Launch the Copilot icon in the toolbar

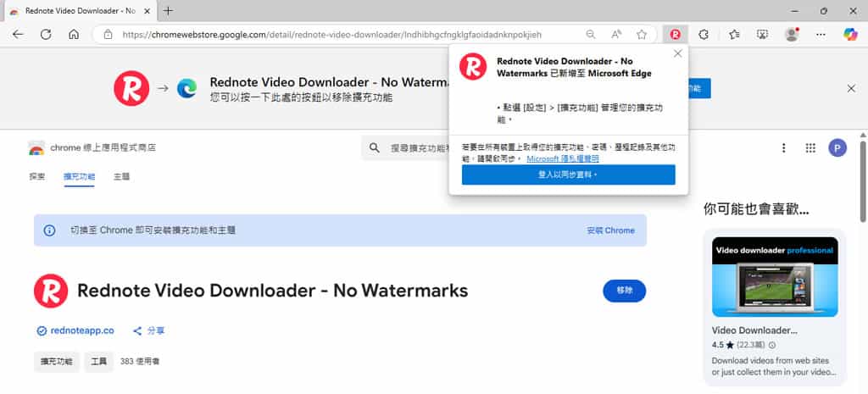point(850,34)
